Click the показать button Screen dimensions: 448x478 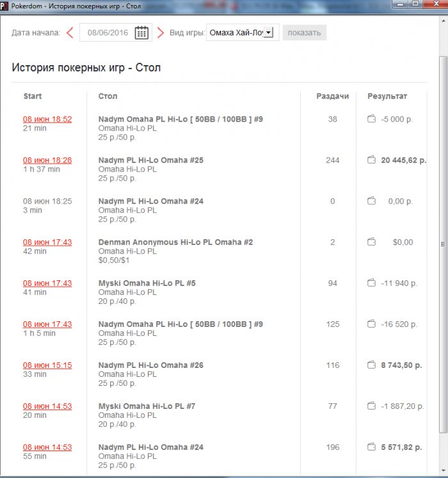tap(305, 33)
